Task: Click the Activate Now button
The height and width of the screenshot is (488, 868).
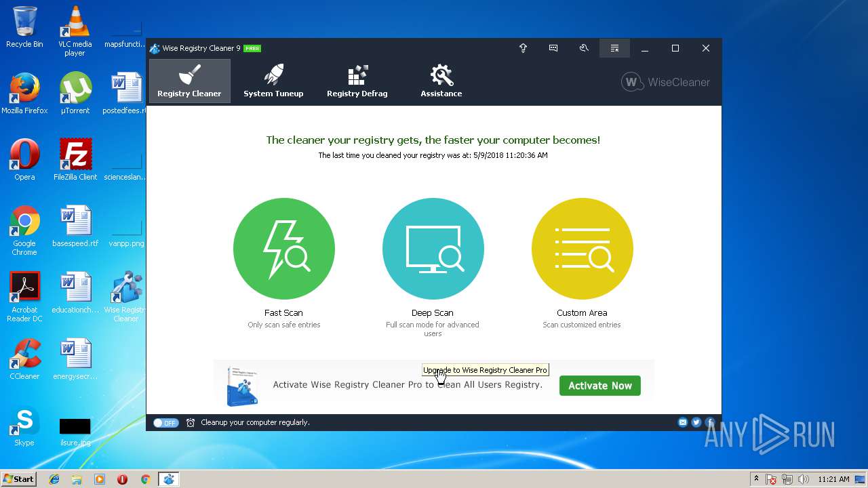Action: [600, 386]
